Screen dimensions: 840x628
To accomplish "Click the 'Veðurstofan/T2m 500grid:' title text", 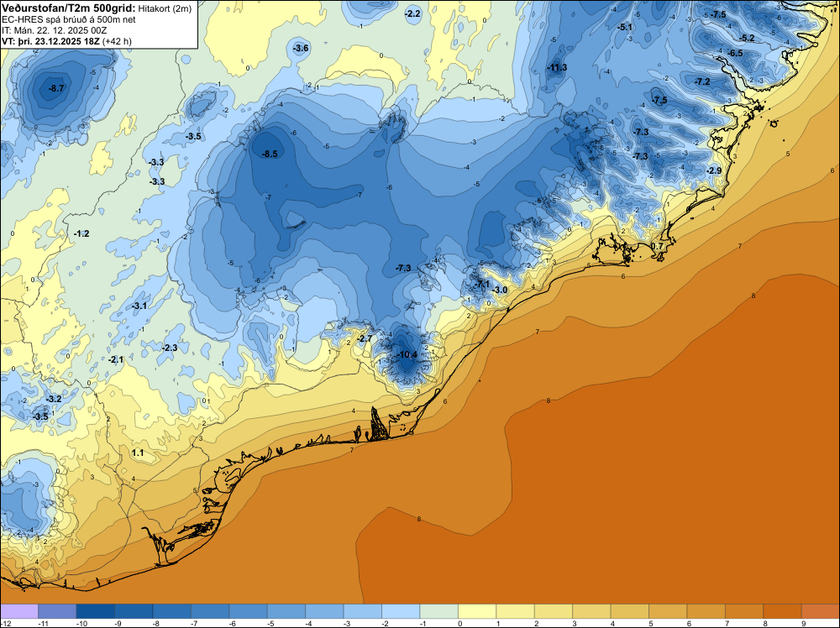I will (69, 8).
